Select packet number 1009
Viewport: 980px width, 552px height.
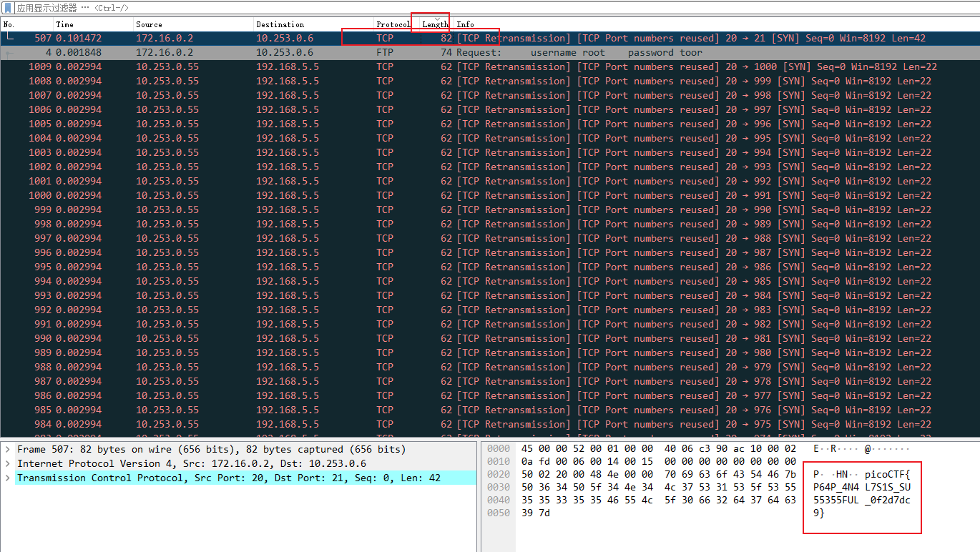489,66
